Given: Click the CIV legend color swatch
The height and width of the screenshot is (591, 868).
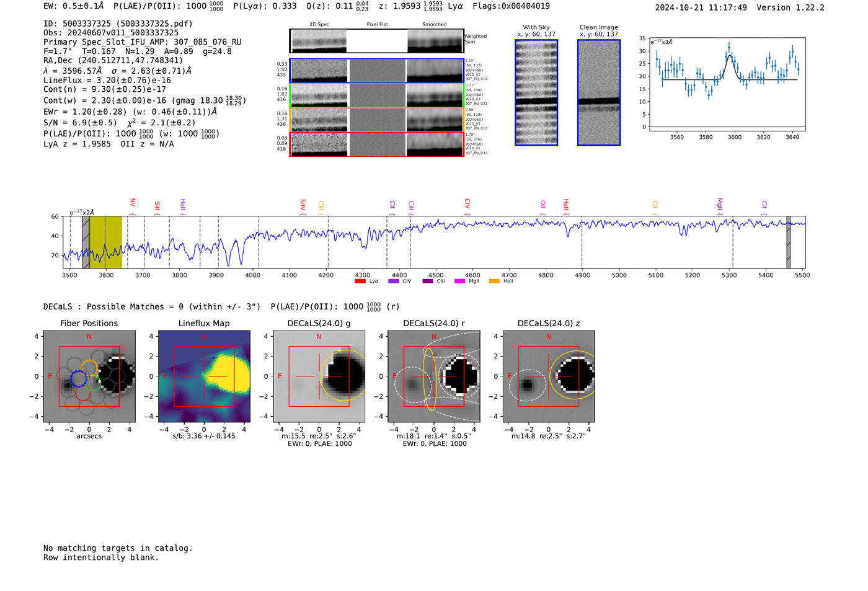Looking at the screenshot, I should (x=393, y=282).
